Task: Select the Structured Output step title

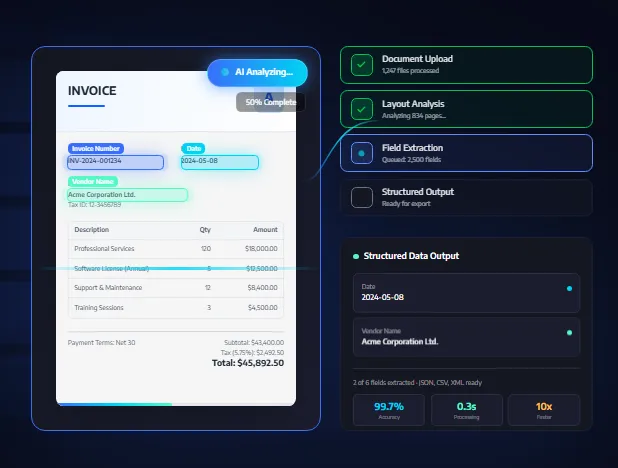Action: click(x=418, y=192)
